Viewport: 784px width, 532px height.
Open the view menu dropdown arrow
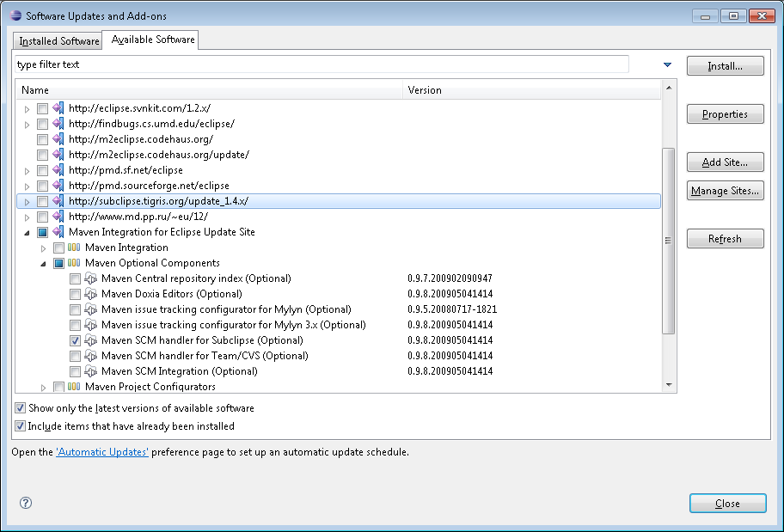668,64
